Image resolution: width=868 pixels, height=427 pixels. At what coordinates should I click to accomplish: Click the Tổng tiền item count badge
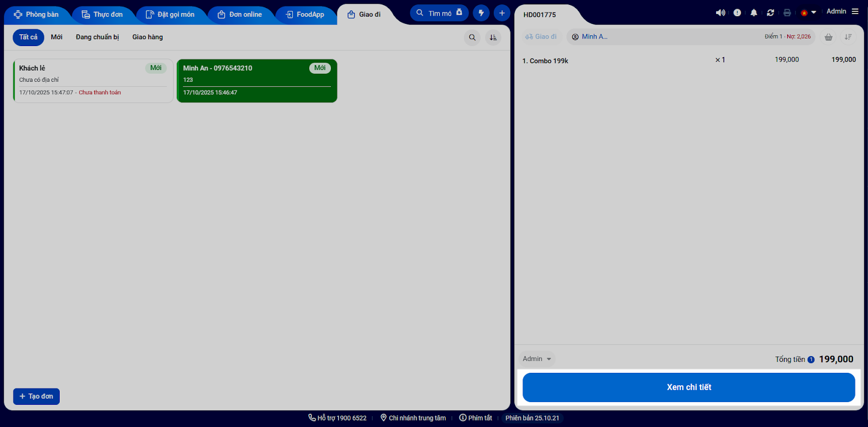(x=811, y=359)
